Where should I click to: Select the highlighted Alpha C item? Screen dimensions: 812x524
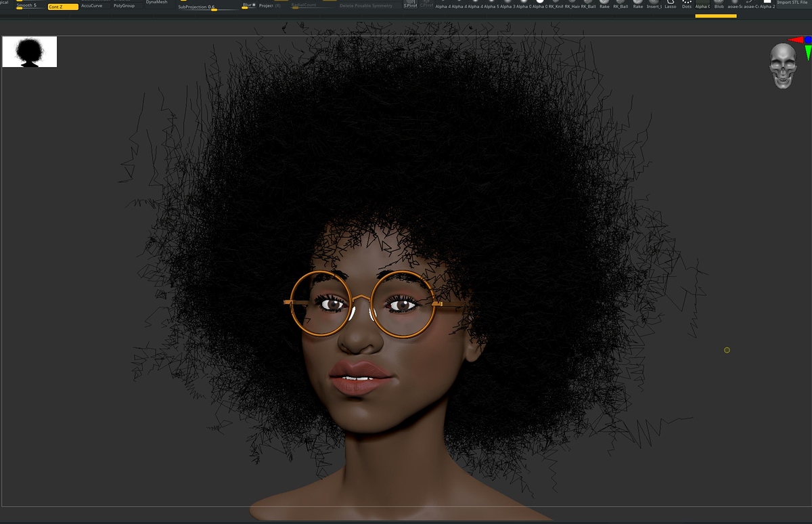pyautogui.click(x=702, y=4)
